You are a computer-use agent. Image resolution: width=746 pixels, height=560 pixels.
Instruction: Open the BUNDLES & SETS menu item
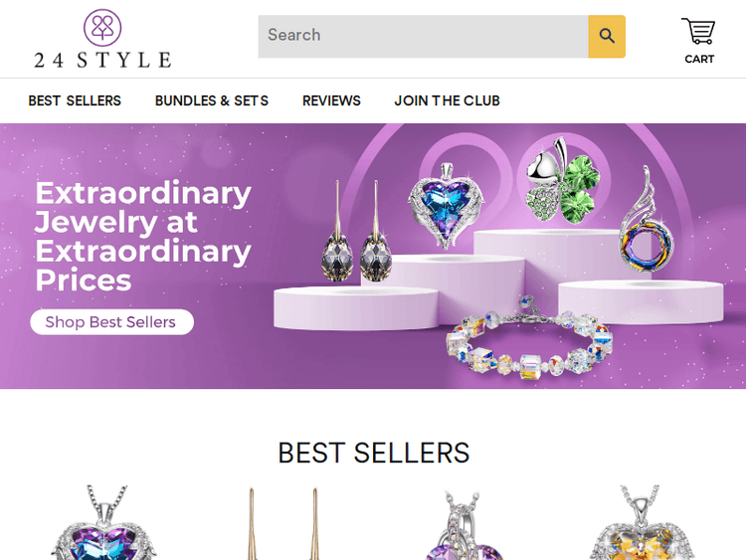(x=212, y=100)
